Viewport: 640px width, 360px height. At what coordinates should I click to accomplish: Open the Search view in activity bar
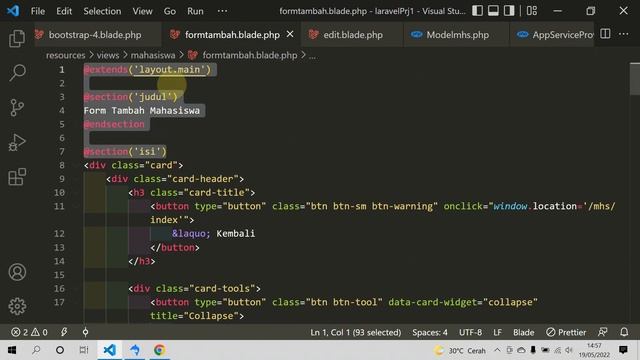(17, 73)
